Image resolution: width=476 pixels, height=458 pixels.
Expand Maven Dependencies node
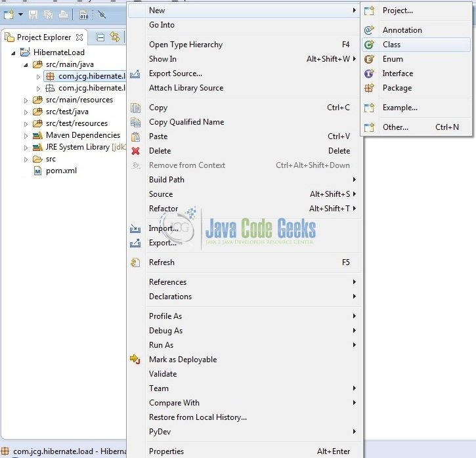click(26, 136)
